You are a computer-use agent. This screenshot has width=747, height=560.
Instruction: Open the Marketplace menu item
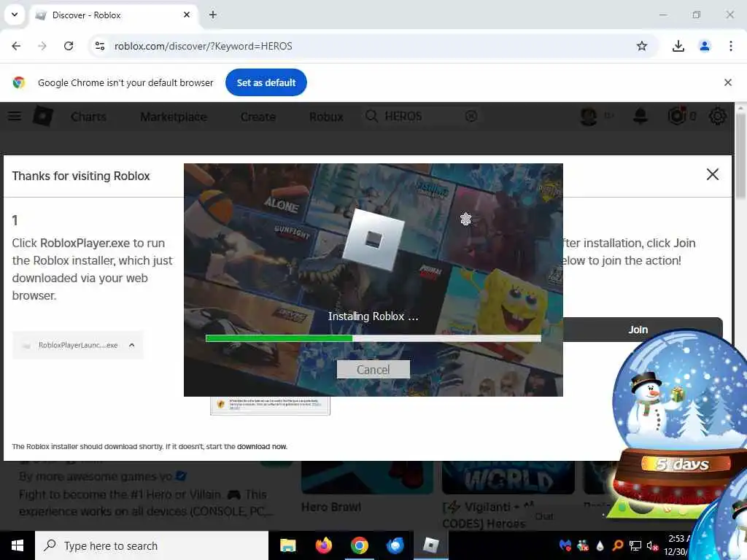[x=174, y=117]
